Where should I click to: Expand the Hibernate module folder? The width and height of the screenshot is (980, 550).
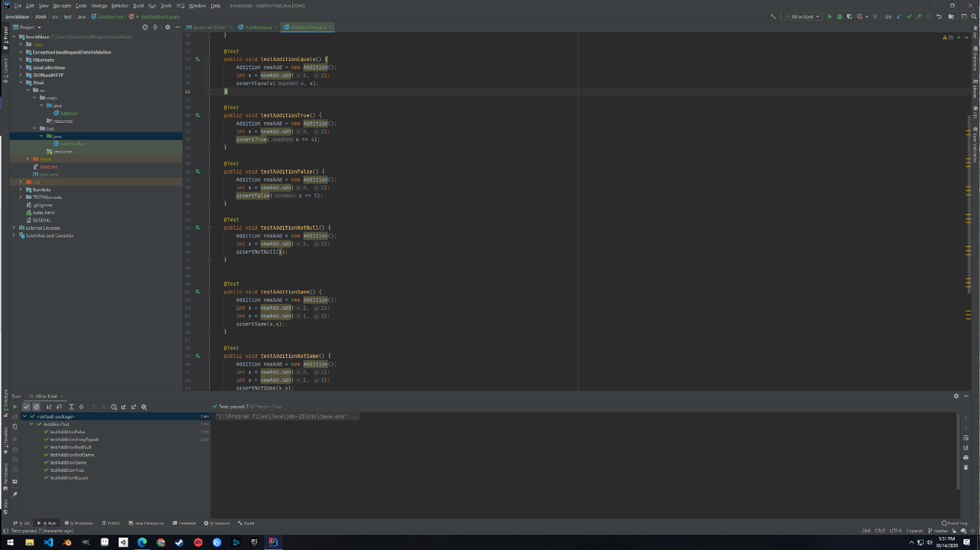coord(21,60)
